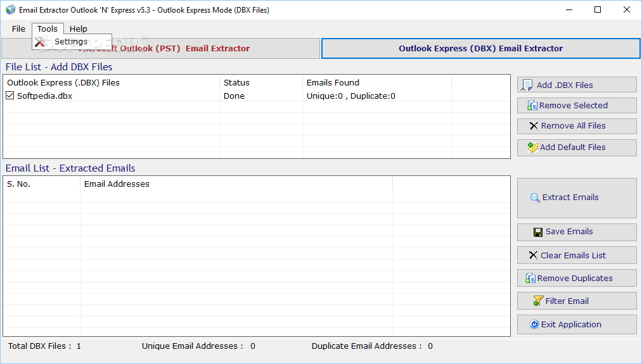Choose Settings from the Tools menu

[x=72, y=42]
